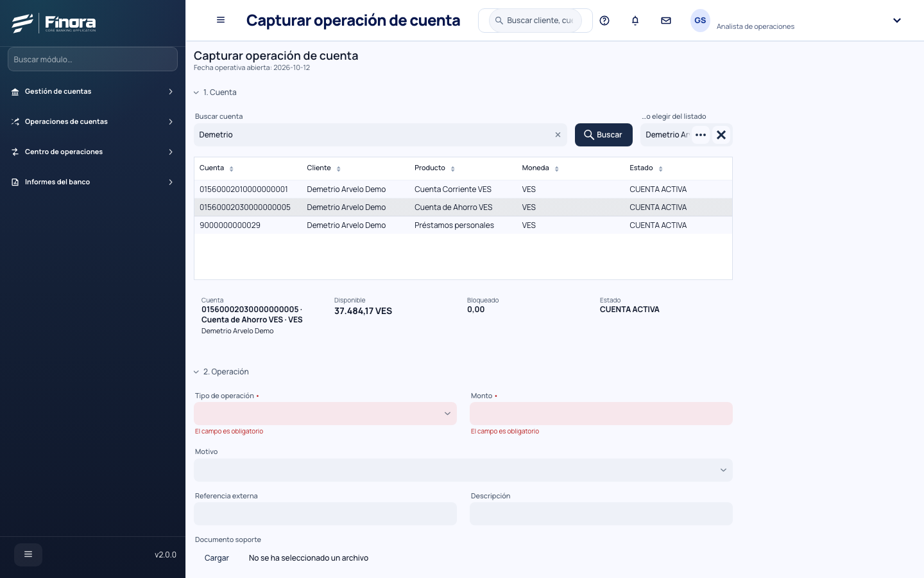The image size is (924, 578).
Task: Click the Buscar button
Action: point(604,135)
